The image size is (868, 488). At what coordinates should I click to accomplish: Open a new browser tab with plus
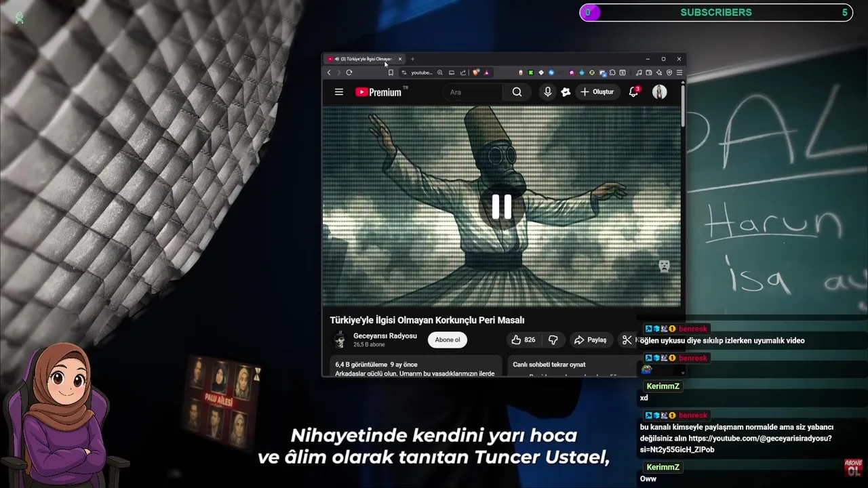click(x=412, y=59)
